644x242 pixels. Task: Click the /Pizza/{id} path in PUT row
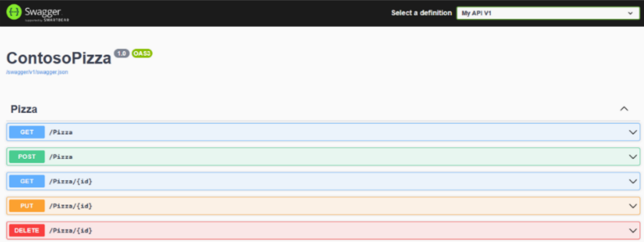pyautogui.click(x=71, y=206)
